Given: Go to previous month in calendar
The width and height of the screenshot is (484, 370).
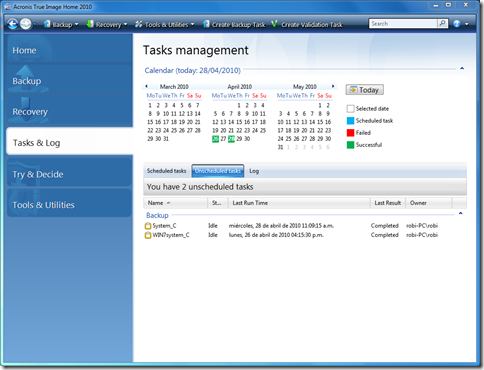Looking at the screenshot, I should tap(146, 86).
